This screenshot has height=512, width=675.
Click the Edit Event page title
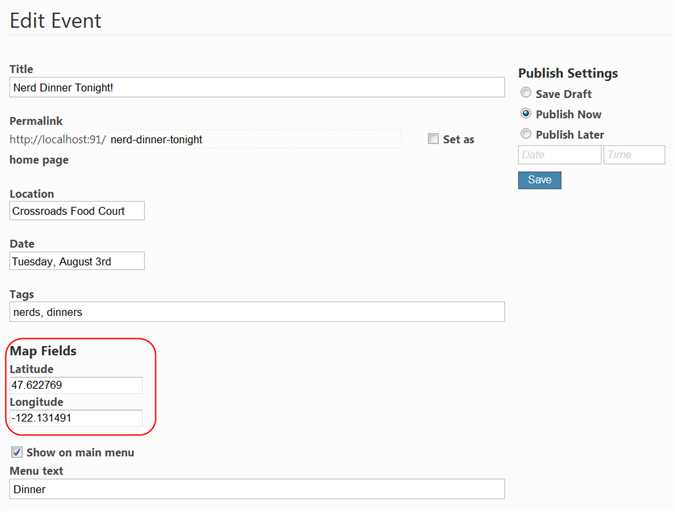(56, 21)
